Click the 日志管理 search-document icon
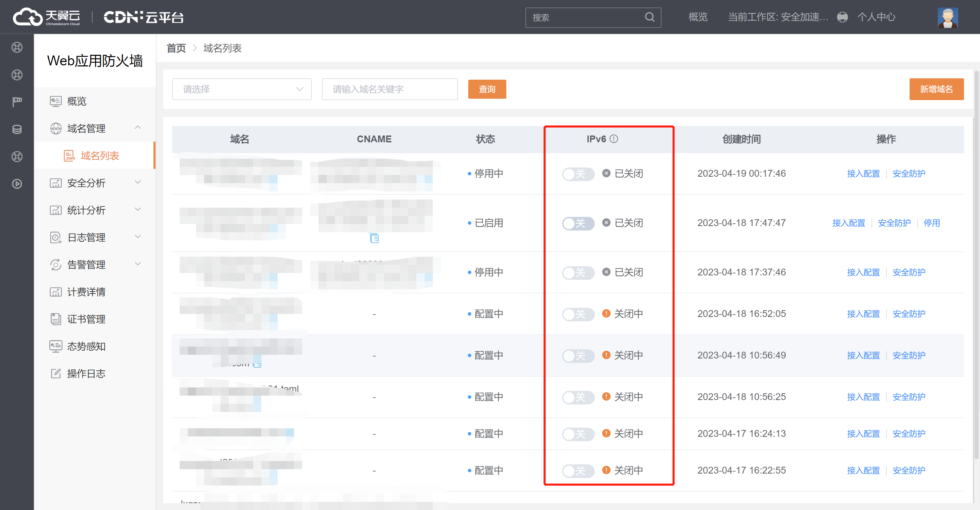 pyautogui.click(x=55, y=238)
